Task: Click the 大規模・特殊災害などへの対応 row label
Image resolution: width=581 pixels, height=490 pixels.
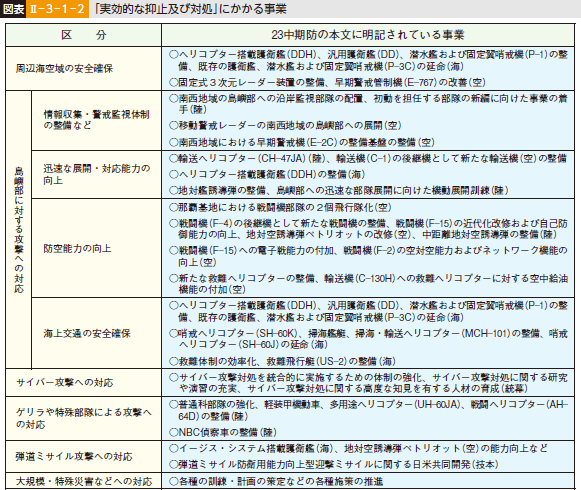Action: click(84, 481)
